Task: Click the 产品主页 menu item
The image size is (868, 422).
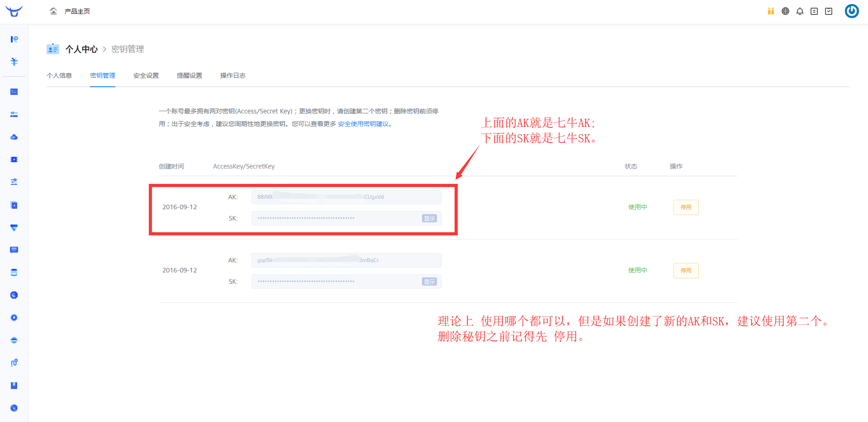Action: 77,11
